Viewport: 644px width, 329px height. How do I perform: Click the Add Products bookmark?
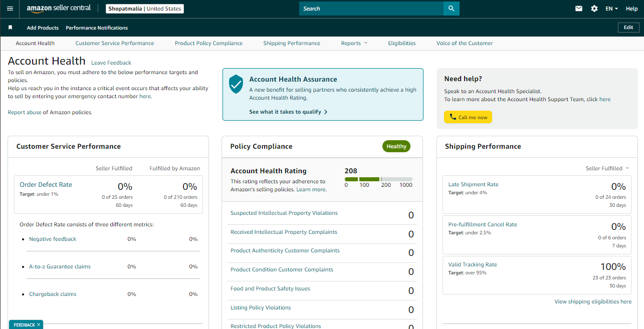(x=43, y=28)
